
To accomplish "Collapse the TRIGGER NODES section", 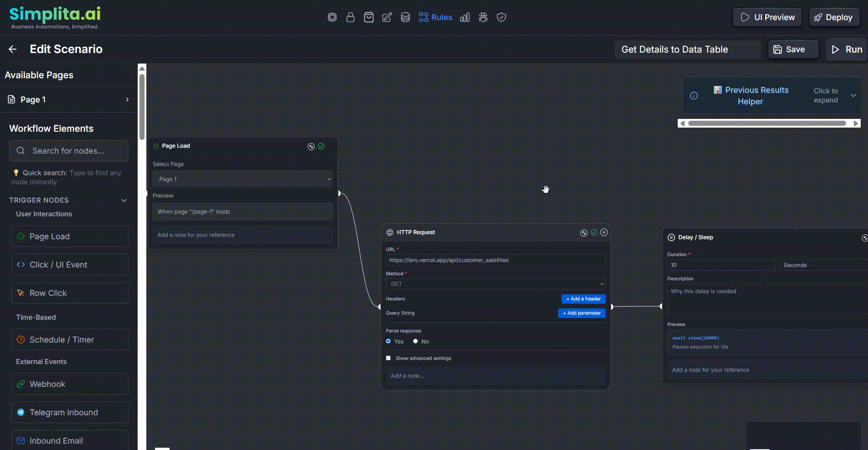I will click(x=124, y=200).
